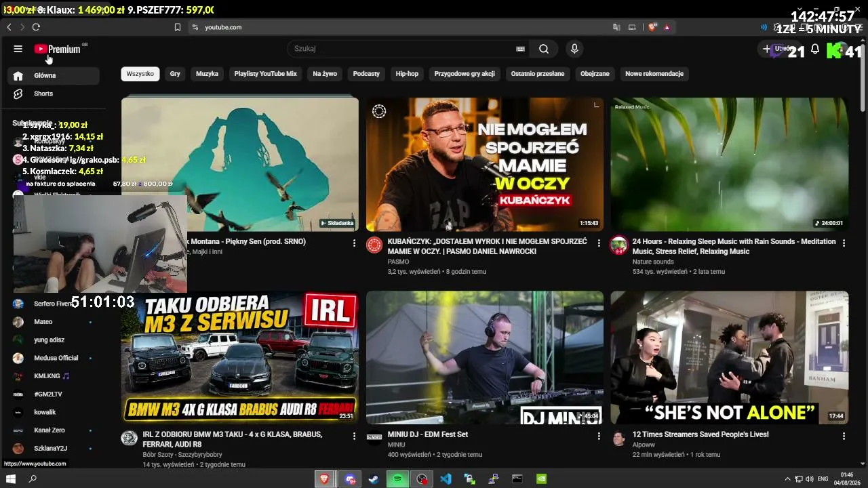Screen dimensions: 868x488
Task: Select the Obejrzane filter chip
Action: (x=595, y=74)
